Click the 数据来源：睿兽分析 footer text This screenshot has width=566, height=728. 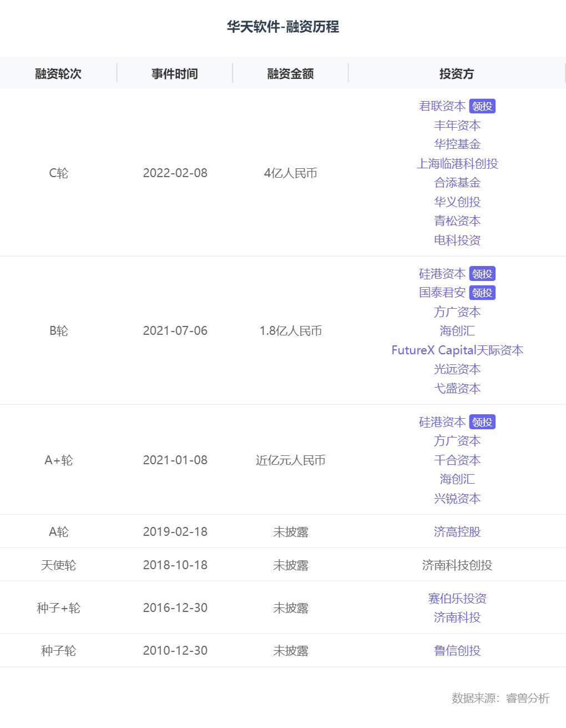point(501,698)
